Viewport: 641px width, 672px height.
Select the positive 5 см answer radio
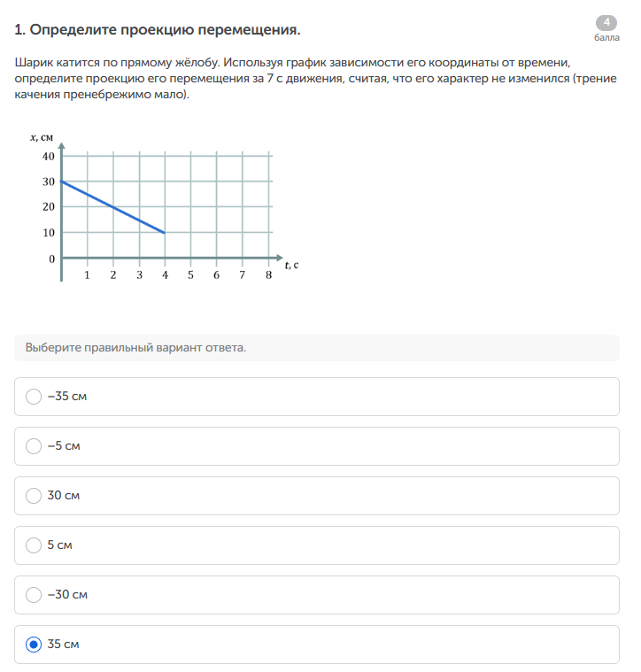click(x=34, y=545)
